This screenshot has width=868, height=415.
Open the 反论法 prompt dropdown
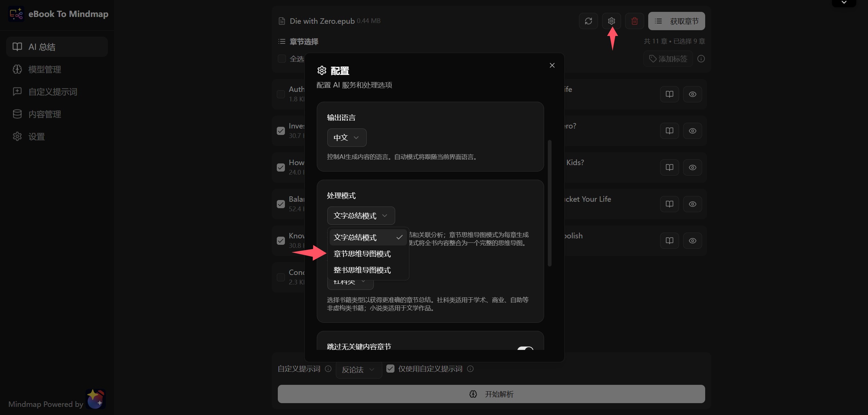click(358, 370)
